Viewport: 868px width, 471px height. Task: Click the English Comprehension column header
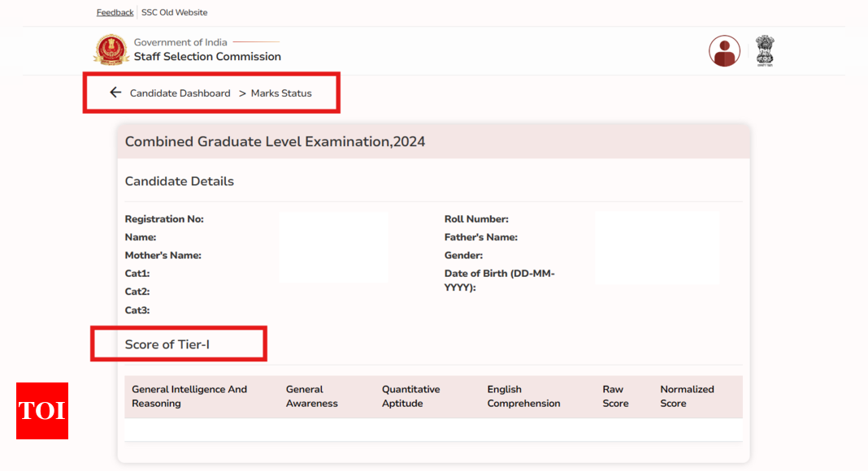coord(523,396)
